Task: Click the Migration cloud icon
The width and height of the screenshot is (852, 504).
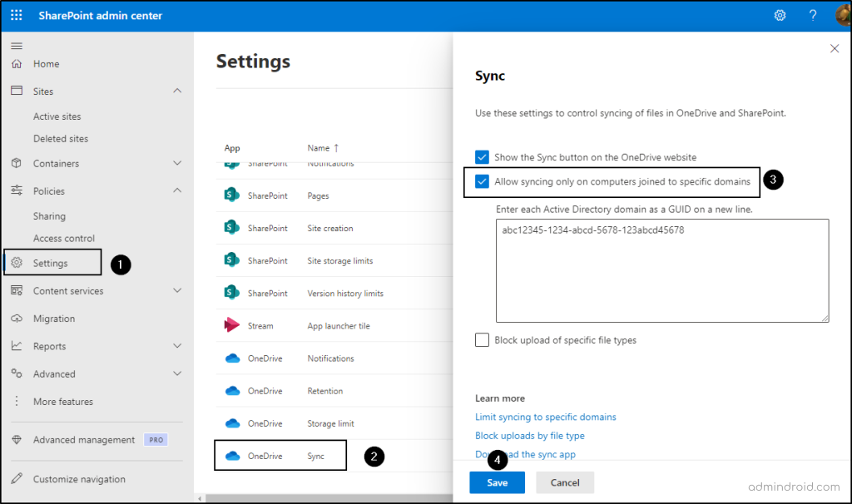Action: pos(17,319)
